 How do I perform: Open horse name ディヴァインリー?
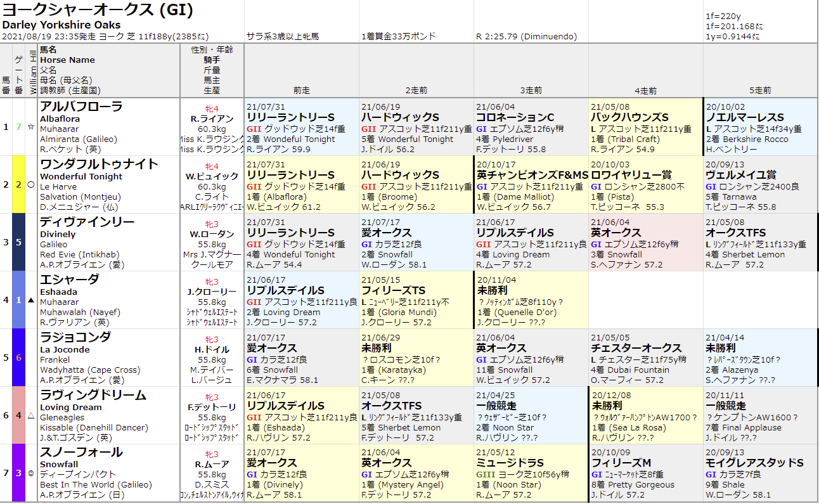click(87, 222)
